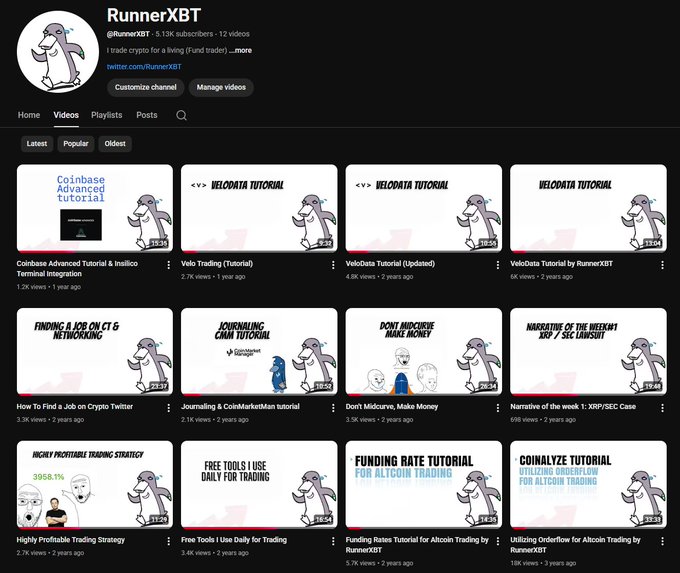Screen dimensions: 680x573
Task: Click '1.2K views • 1 year ago' text
Action: [49, 287]
